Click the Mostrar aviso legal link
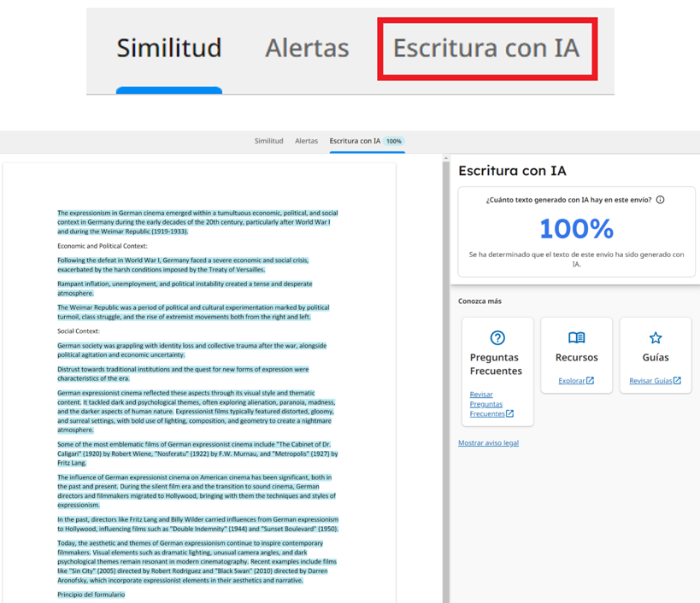The width and height of the screenshot is (700, 603). [x=488, y=442]
